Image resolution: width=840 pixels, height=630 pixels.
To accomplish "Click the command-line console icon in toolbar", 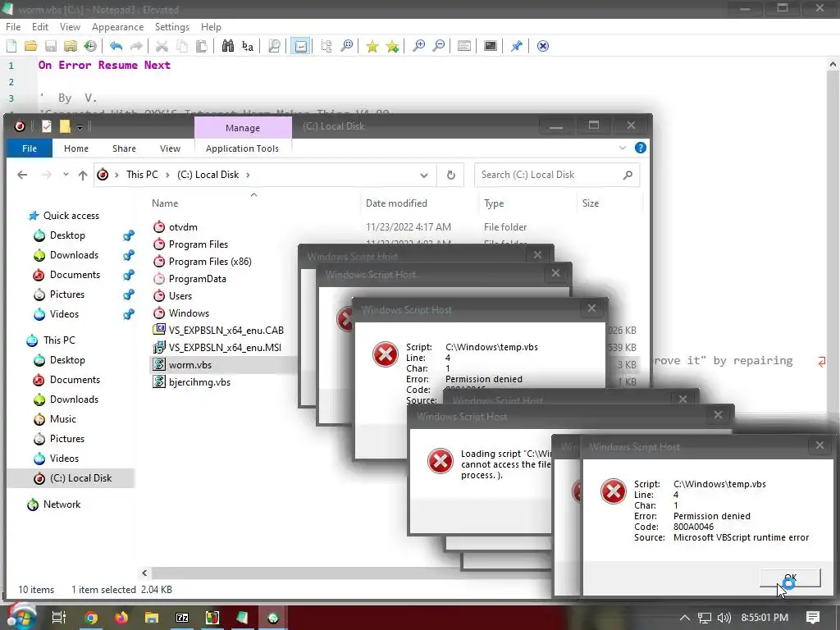I will [491, 46].
